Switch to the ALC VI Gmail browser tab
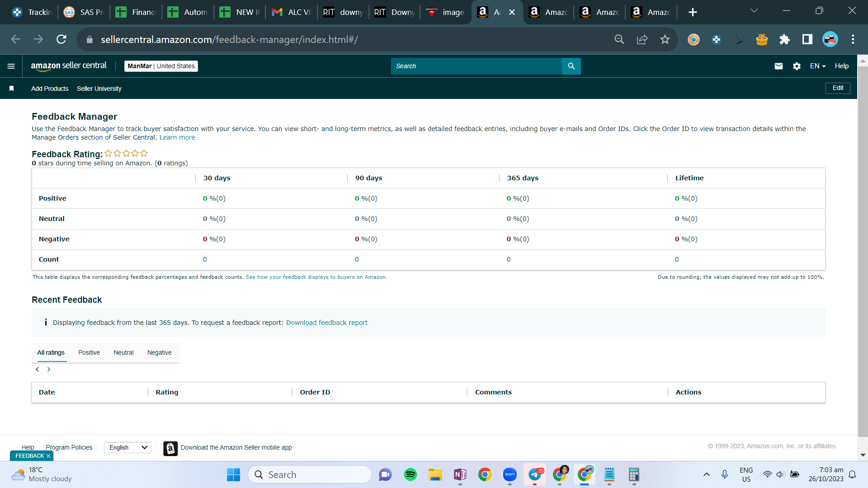 [292, 12]
